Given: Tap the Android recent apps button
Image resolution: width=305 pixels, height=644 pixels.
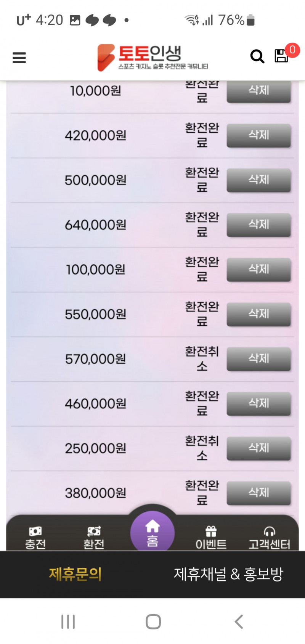Looking at the screenshot, I should (x=68, y=622).
